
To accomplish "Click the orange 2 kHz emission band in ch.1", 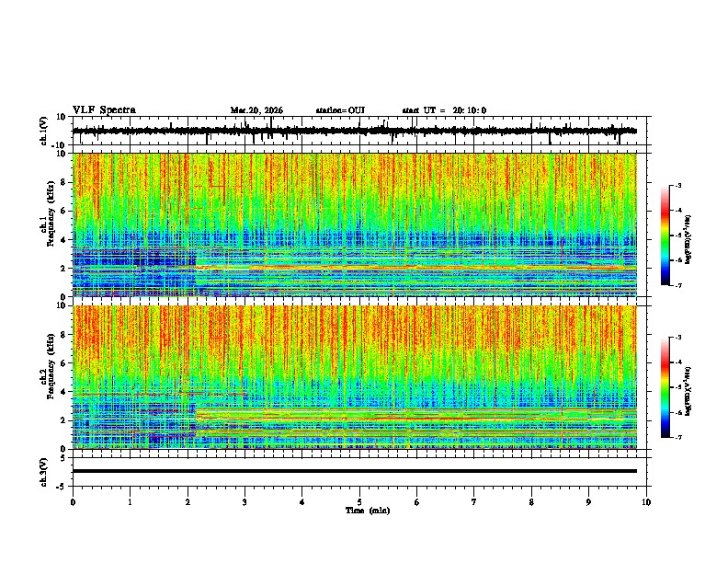I will pyautogui.click(x=418, y=268).
